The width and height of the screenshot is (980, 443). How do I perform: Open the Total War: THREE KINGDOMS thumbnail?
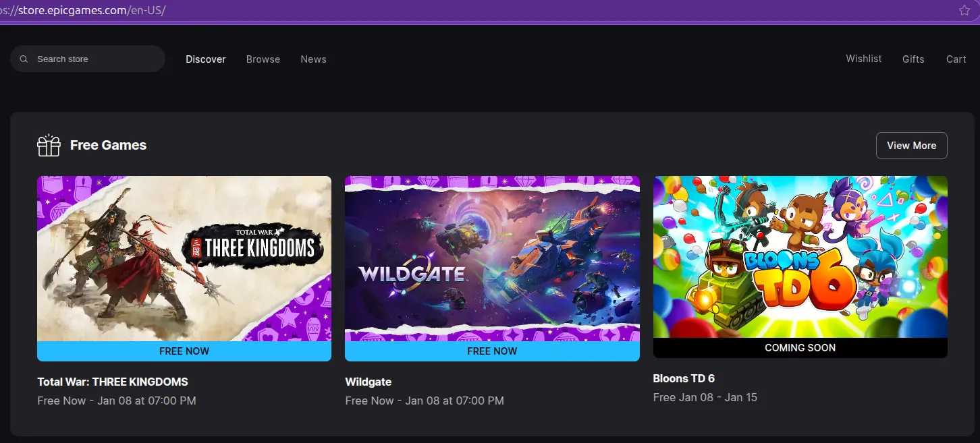tap(184, 259)
